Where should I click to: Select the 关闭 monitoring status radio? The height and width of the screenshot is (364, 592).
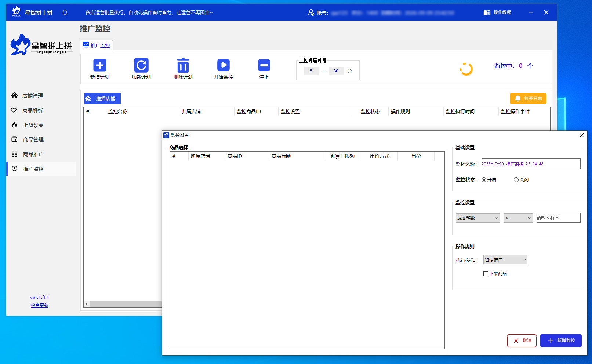516,180
